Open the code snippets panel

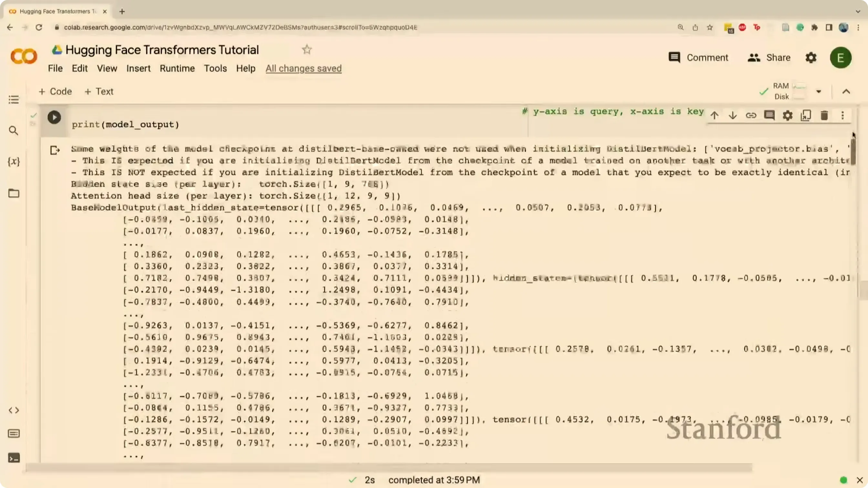coord(14,410)
